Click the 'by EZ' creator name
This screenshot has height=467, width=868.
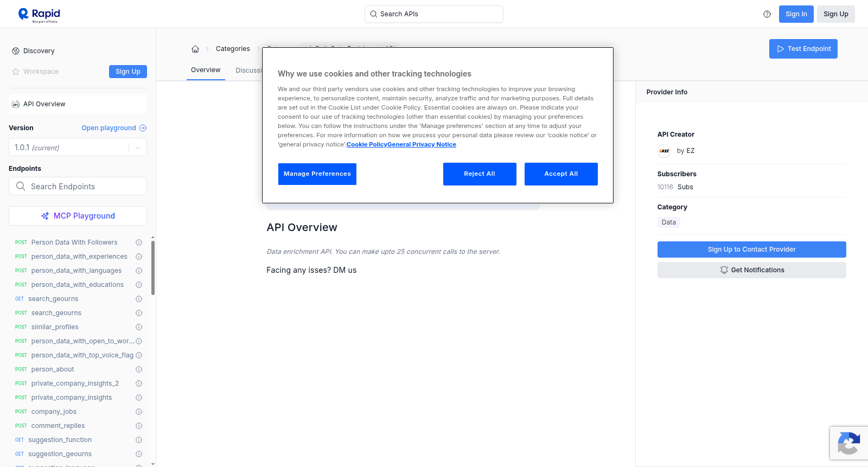686,151
